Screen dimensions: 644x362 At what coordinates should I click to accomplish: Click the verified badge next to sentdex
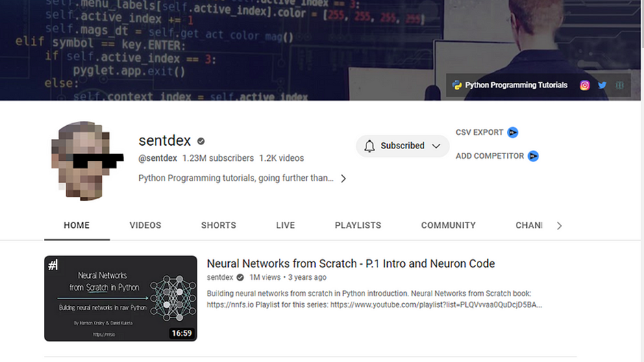(x=201, y=141)
